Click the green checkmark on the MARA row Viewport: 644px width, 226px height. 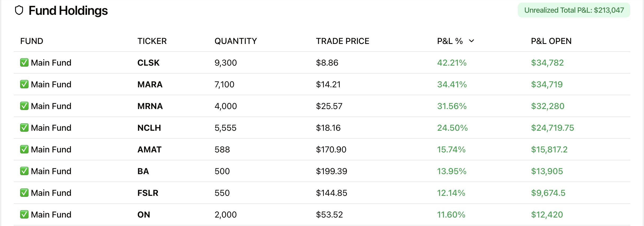24,84
